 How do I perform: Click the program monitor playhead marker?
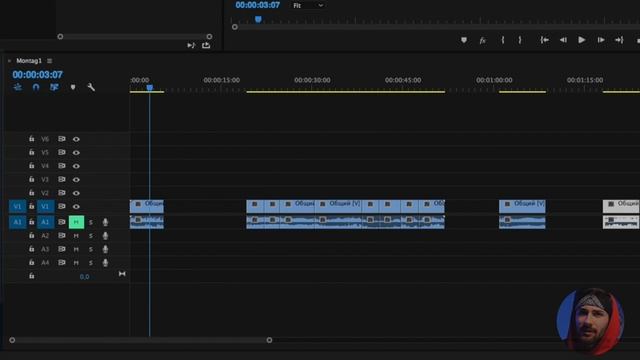pos(258,19)
